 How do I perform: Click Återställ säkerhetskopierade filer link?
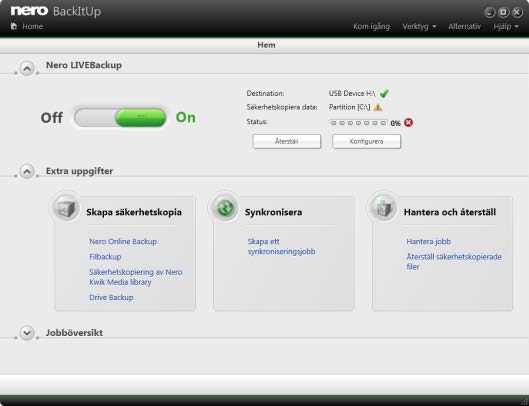coord(454,262)
